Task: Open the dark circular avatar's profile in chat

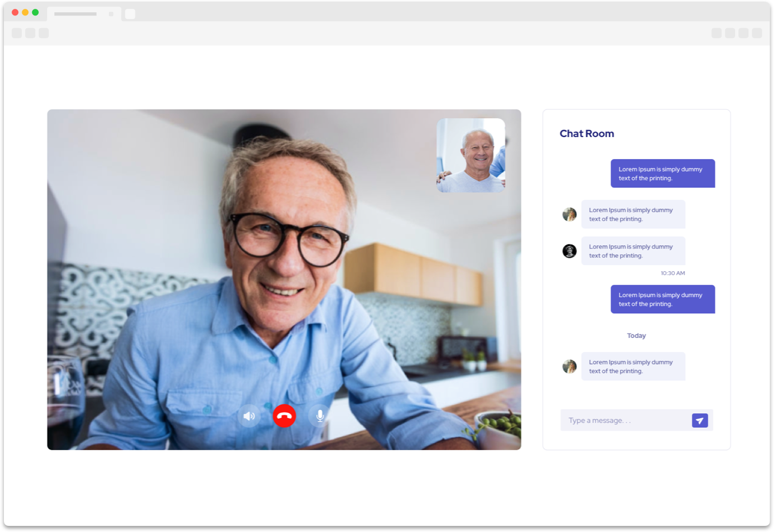Action: (x=570, y=251)
